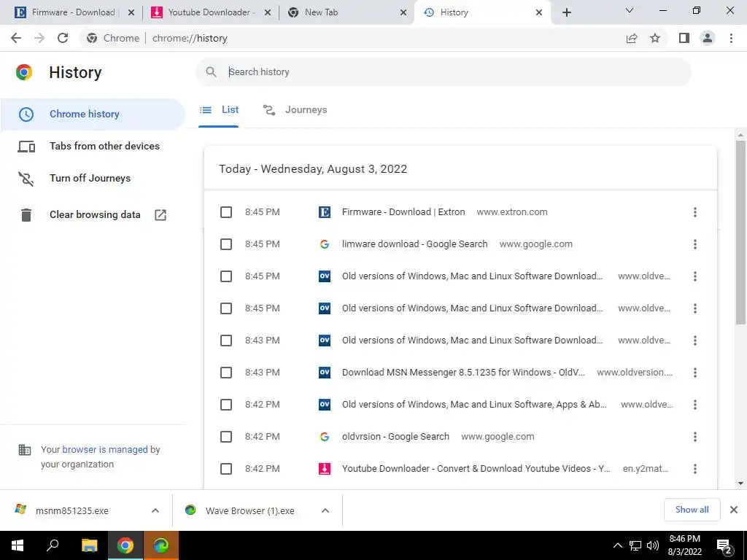Open actions menu for oldvrsion Google Search entry
The height and width of the screenshot is (560, 747).
[695, 437]
